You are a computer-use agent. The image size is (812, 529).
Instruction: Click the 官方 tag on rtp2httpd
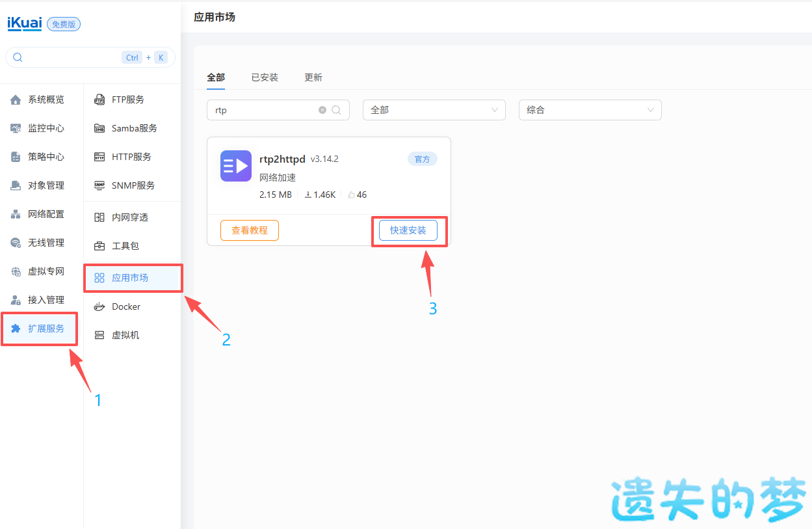[x=423, y=159]
